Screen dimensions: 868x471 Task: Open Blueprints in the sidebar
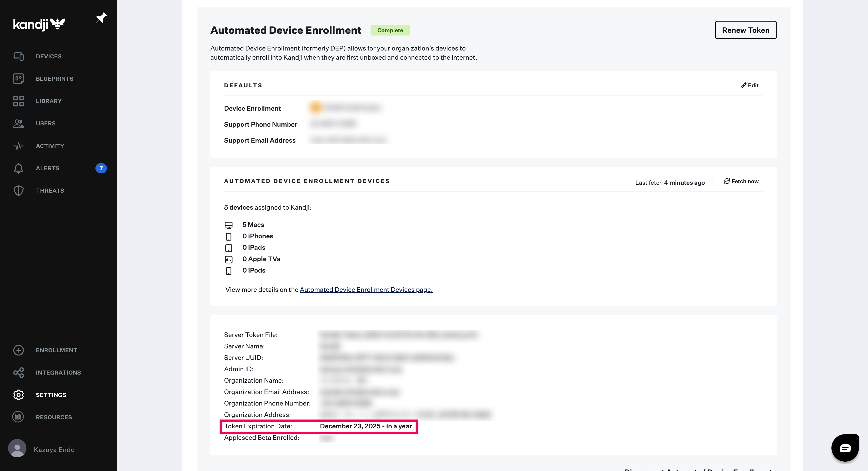pyautogui.click(x=55, y=78)
